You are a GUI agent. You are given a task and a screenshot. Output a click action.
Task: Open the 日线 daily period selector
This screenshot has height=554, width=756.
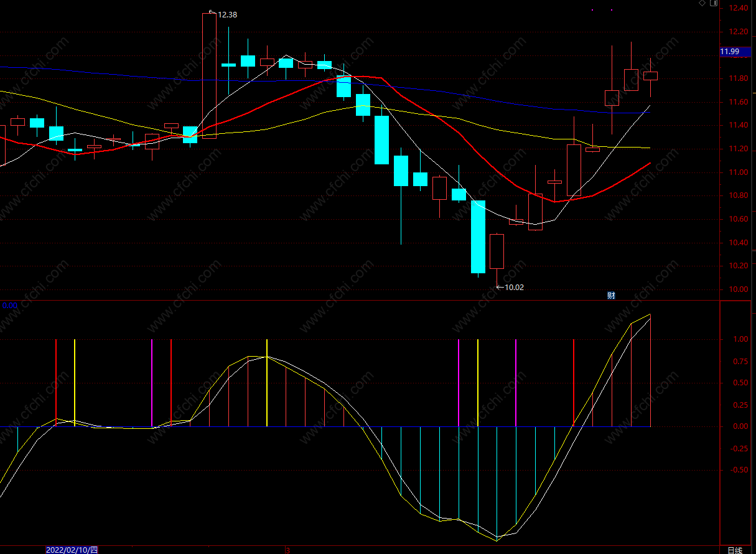(735, 550)
